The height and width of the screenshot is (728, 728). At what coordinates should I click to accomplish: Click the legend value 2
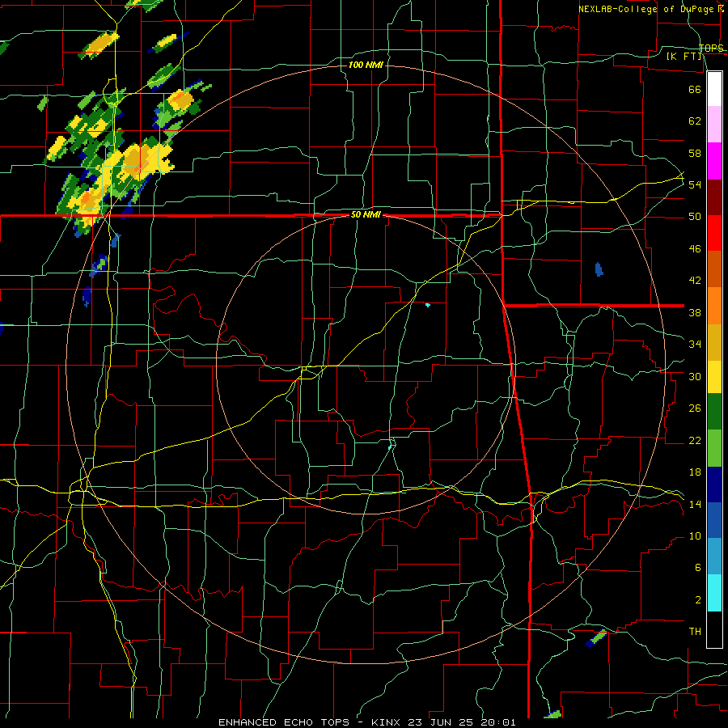pos(697,600)
